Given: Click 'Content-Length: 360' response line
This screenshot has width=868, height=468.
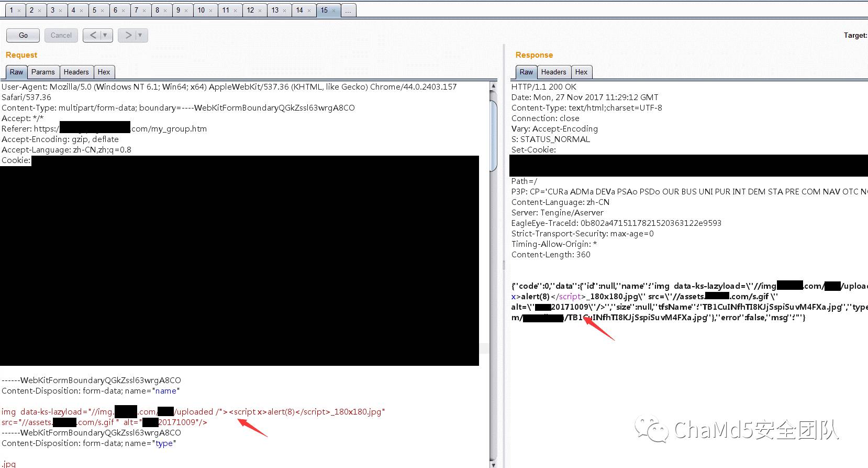Looking at the screenshot, I should click(551, 255).
